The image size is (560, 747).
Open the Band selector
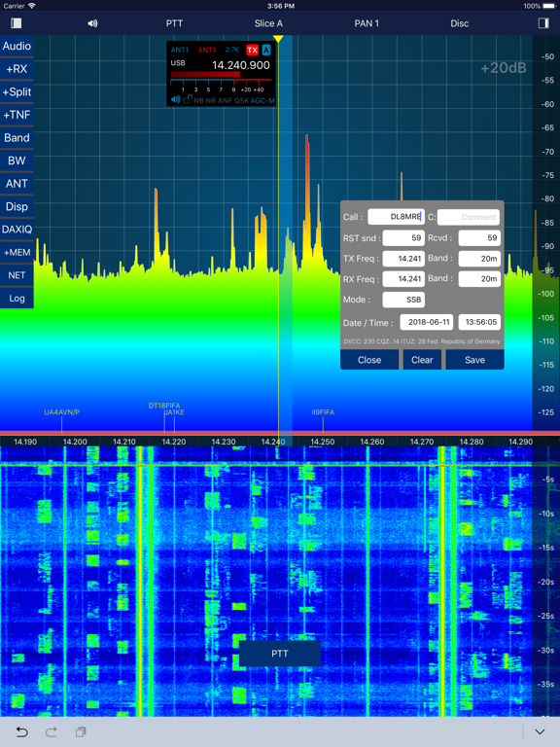[x=17, y=138]
